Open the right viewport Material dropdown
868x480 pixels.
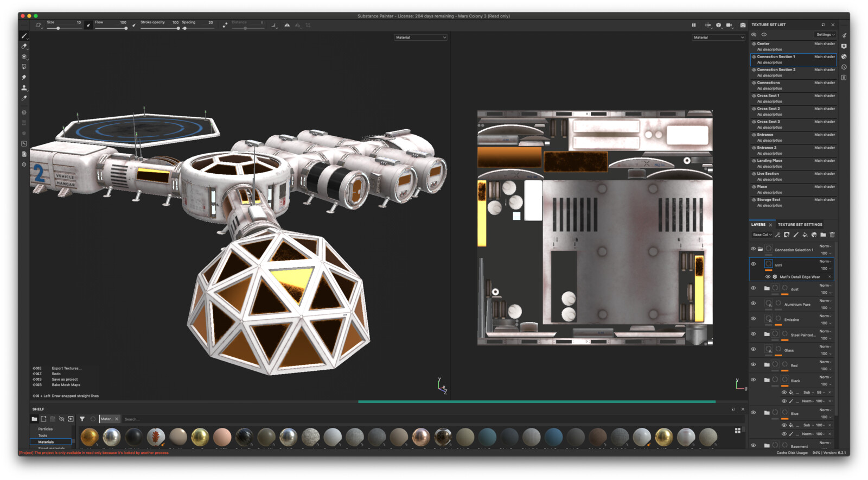pos(719,37)
